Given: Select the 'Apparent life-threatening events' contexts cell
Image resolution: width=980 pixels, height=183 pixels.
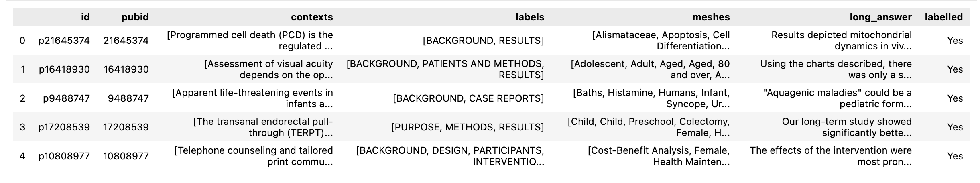Looking at the screenshot, I should pos(253,98).
